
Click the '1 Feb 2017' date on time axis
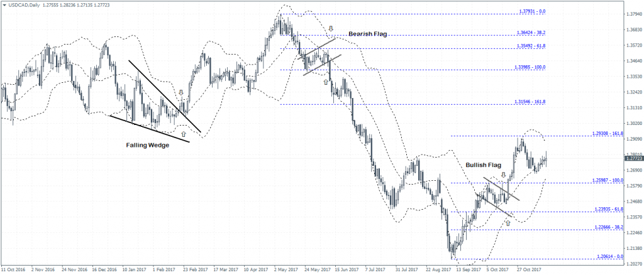click(164, 270)
